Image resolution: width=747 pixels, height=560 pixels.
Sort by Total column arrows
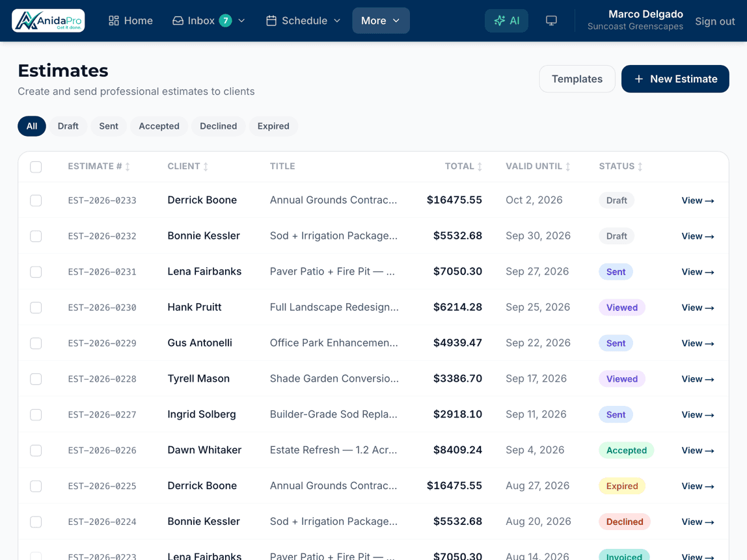pos(480,167)
